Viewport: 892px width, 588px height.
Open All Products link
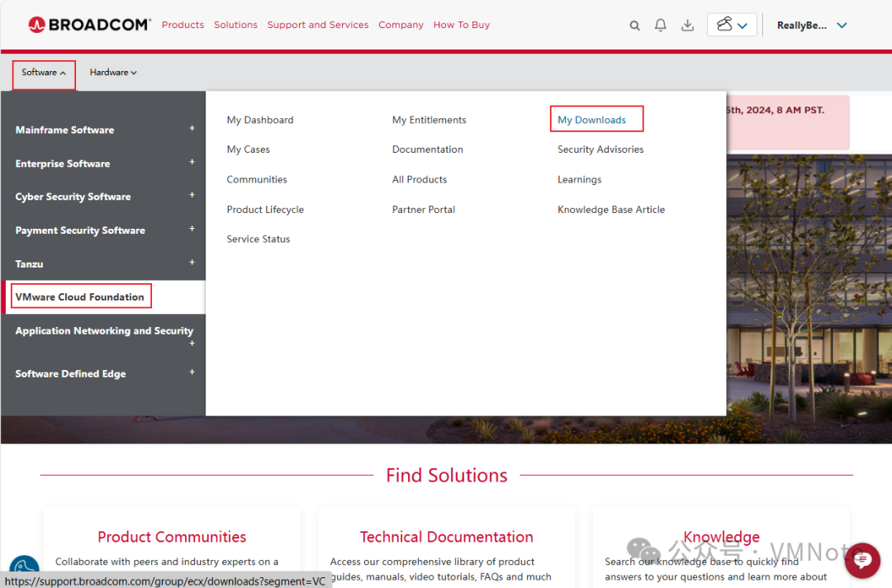tap(420, 180)
